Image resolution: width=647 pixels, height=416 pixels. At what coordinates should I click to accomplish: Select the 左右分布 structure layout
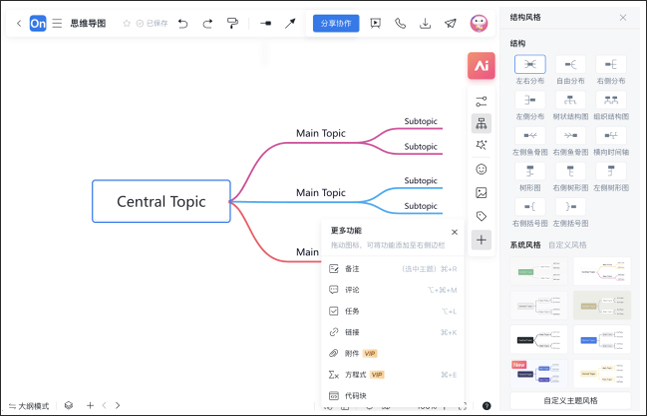click(x=530, y=65)
